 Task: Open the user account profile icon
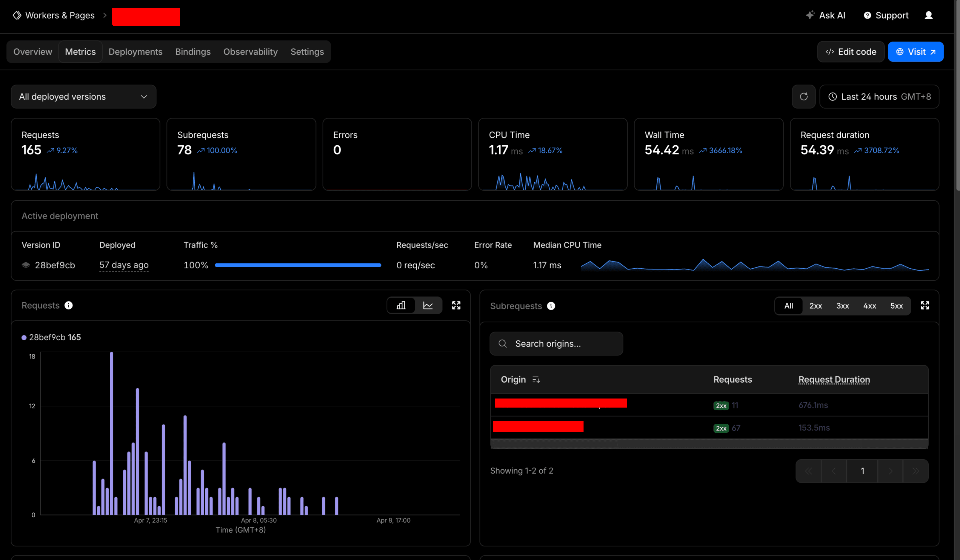(x=928, y=15)
